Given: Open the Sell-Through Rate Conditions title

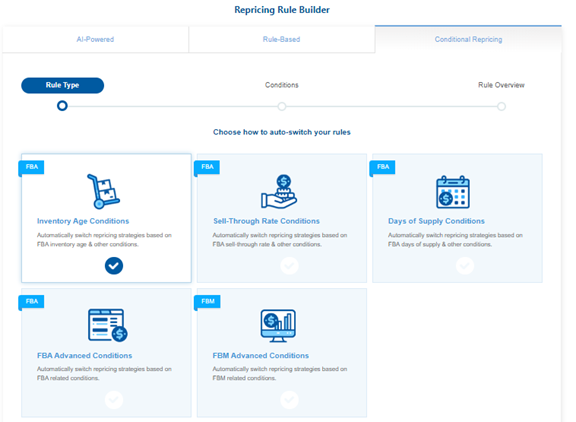Looking at the screenshot, I should click(x=266, y=221).
